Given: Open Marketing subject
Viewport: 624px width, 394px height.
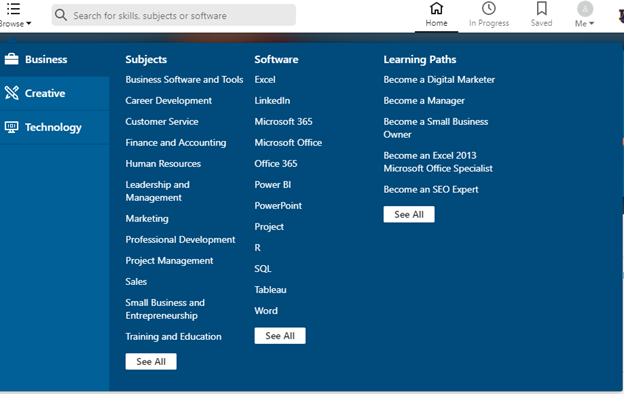Looking at the screenshot, I should point(147,218).
